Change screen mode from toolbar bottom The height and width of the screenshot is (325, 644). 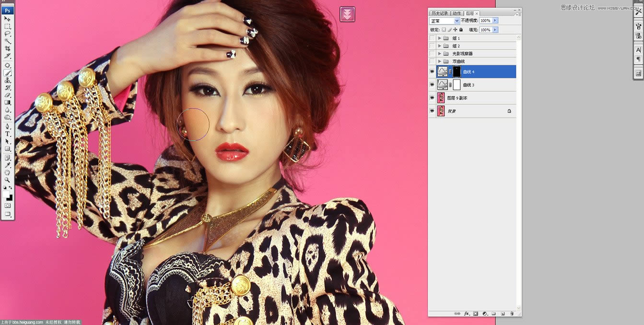[8, 214]
